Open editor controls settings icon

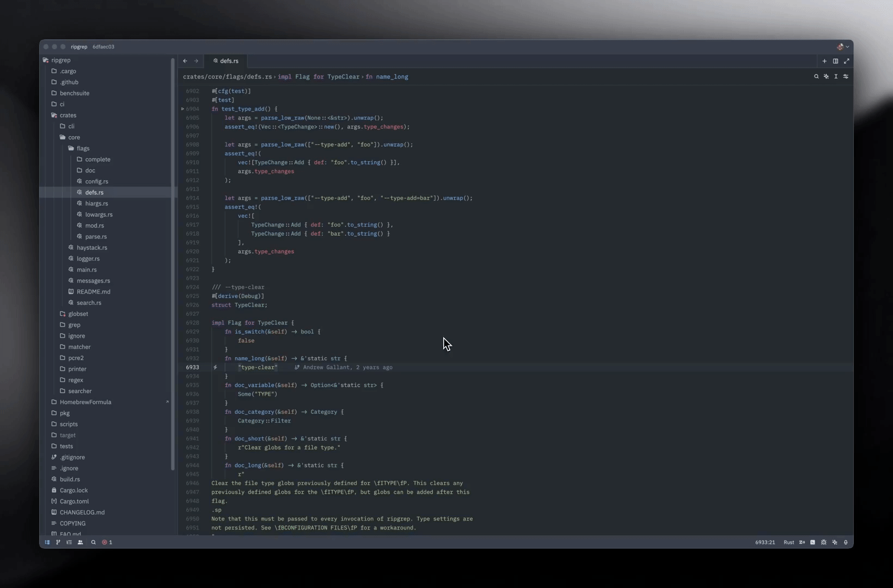coord(846,77)
